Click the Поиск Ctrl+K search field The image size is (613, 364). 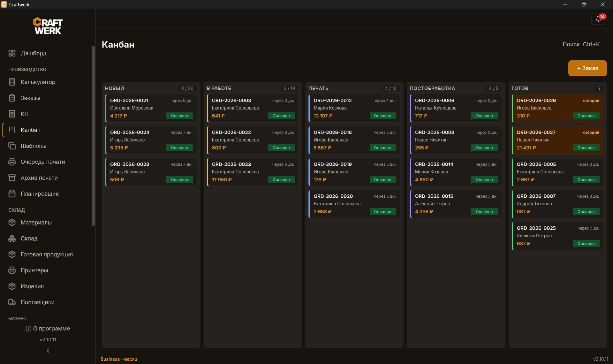pos(581,44)
